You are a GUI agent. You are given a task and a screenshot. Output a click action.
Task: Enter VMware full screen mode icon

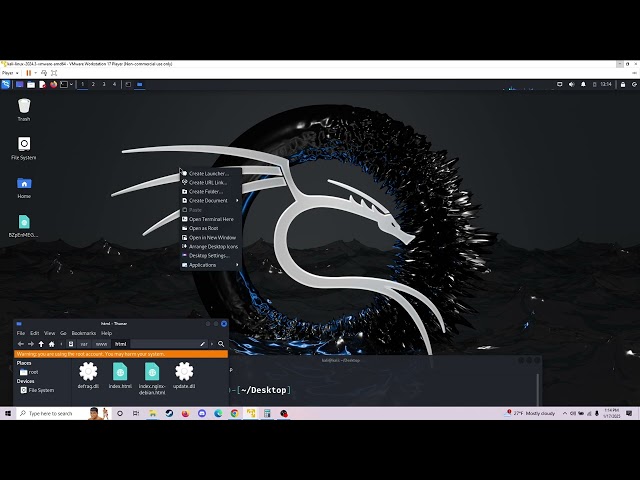pos(54,73)
